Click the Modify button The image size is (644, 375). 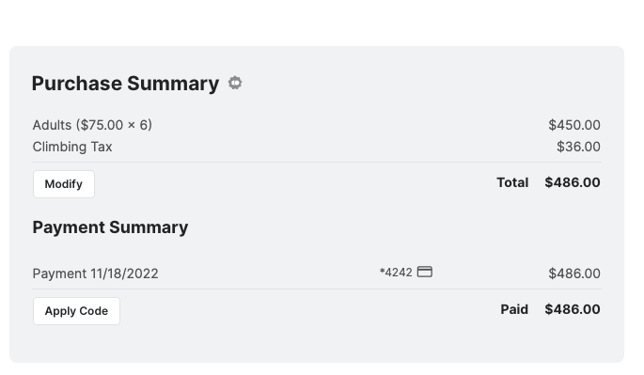[64, 184]
